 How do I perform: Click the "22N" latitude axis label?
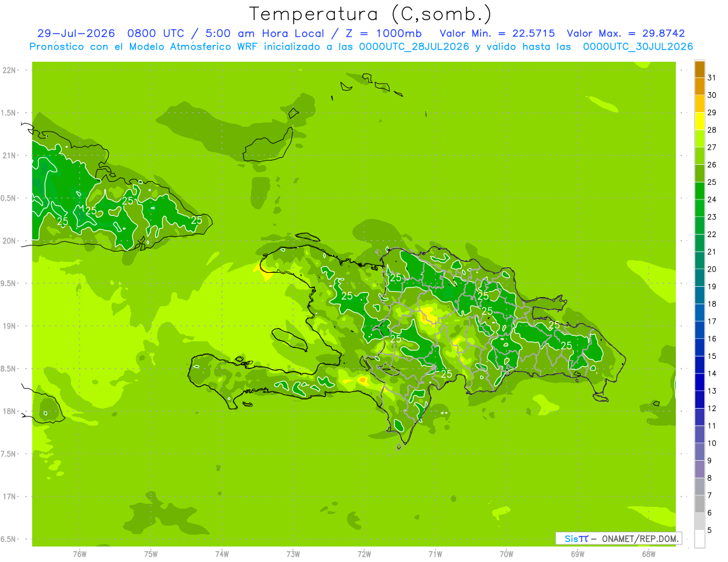tap(8, 70)
